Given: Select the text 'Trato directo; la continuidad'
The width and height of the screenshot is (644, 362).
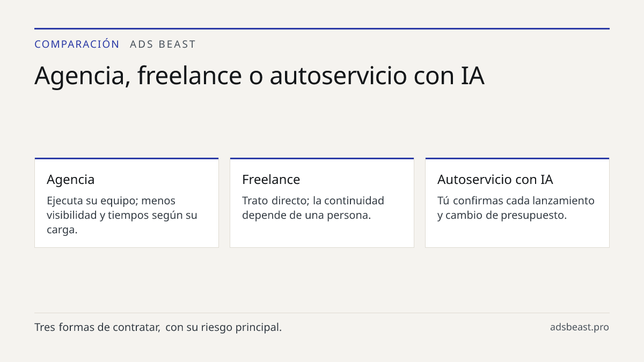Looking at the screenshot, I should [x=313, y=201].
